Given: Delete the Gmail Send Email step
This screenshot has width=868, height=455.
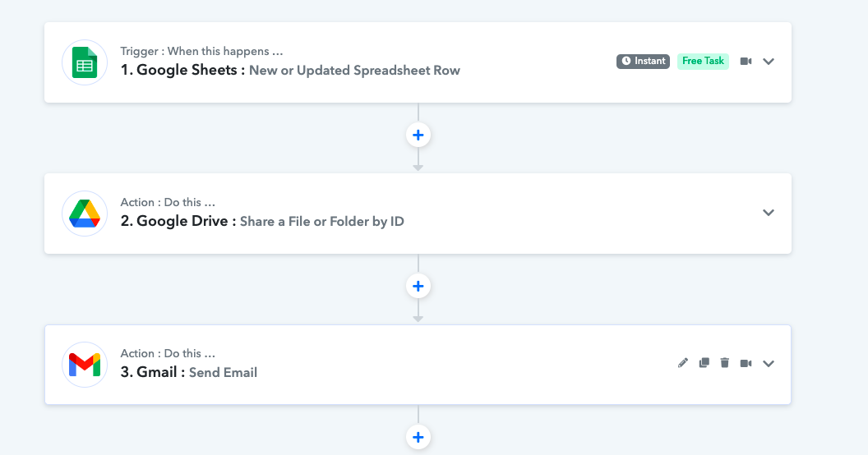Looking at the screenshot, I should (x=725, y=363).
